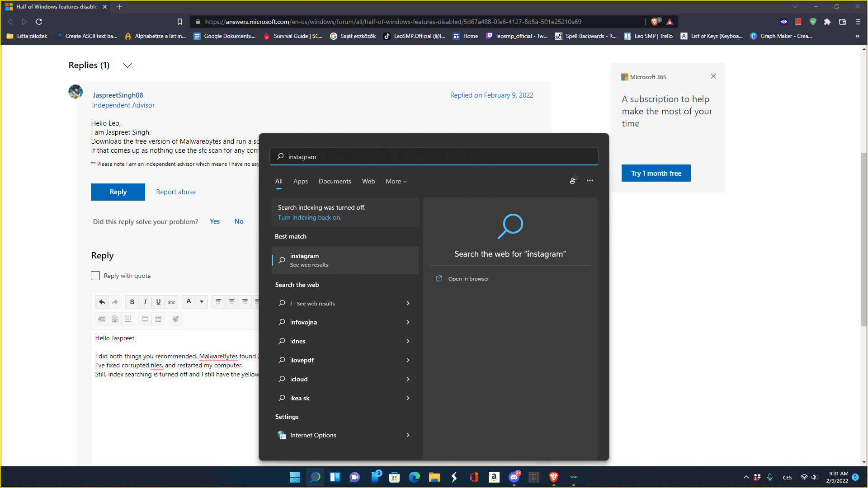Align text left in reply editor
The height and width of the screenshot is (488, 868).
click(x=218, y=302)
